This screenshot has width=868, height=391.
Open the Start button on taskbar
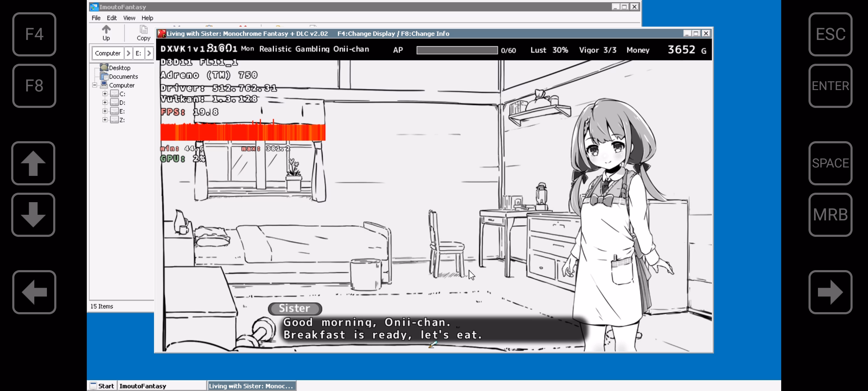coord(102,386)
